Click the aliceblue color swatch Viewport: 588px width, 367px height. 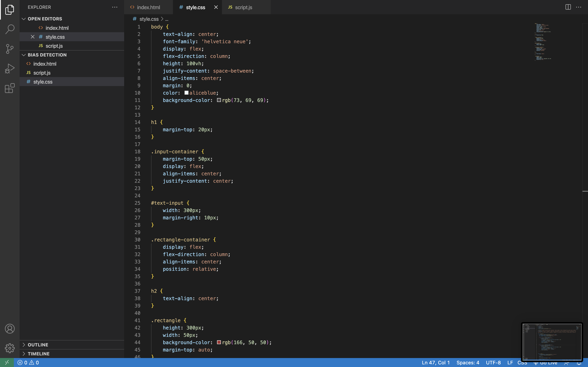(x=186, y=93)
